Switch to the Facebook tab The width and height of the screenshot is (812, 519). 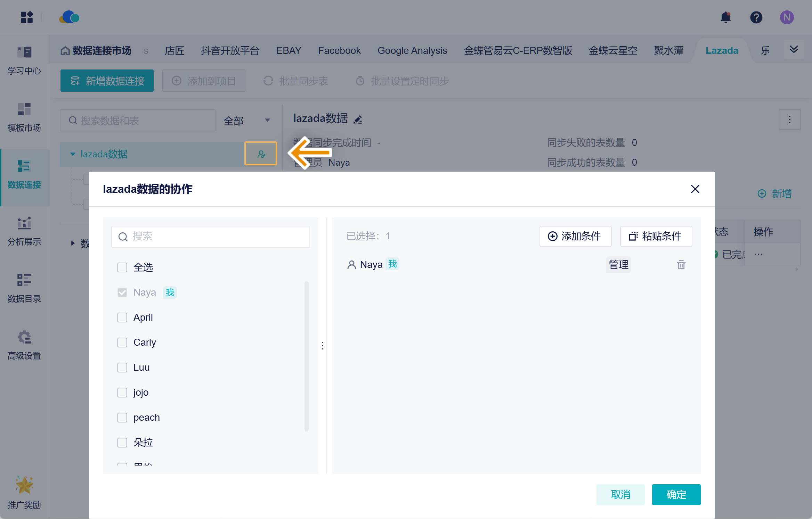coord(339,51)
